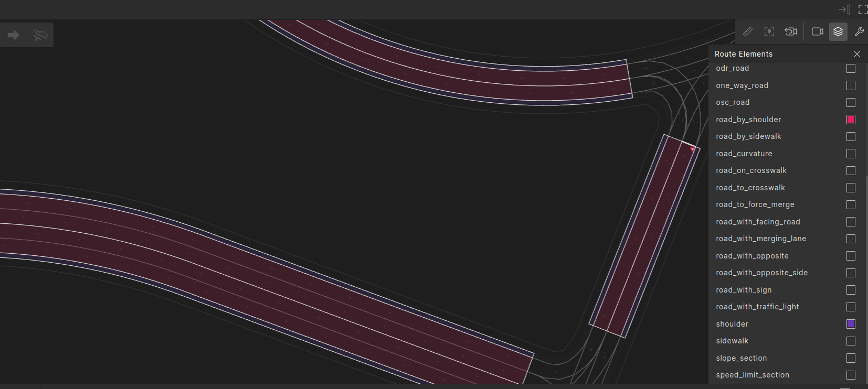Collapse the side panel with arrow-to-bar icon
Viewport: 868px width, 389px height.
pos(844,9)
